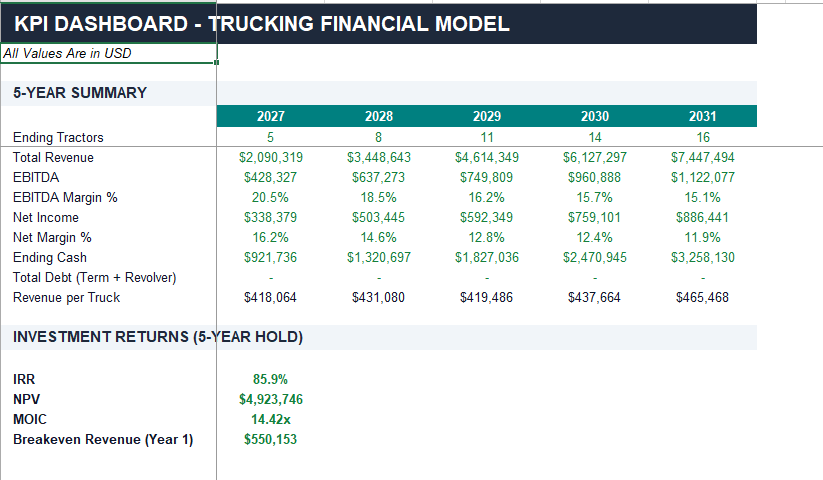
Task: Click the 2031 year header
Action: tap(703, 116)
